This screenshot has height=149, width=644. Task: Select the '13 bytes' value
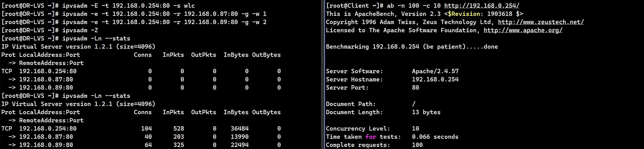426,112
